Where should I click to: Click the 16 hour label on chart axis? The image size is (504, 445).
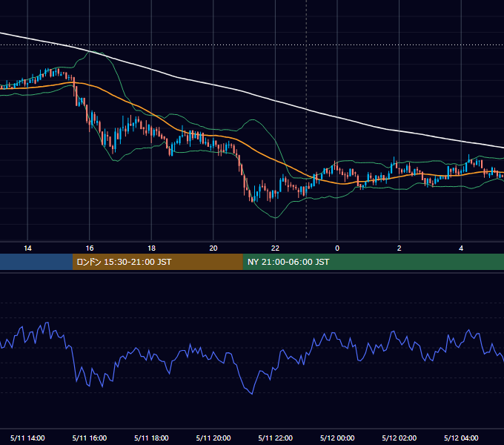point(90,248)
